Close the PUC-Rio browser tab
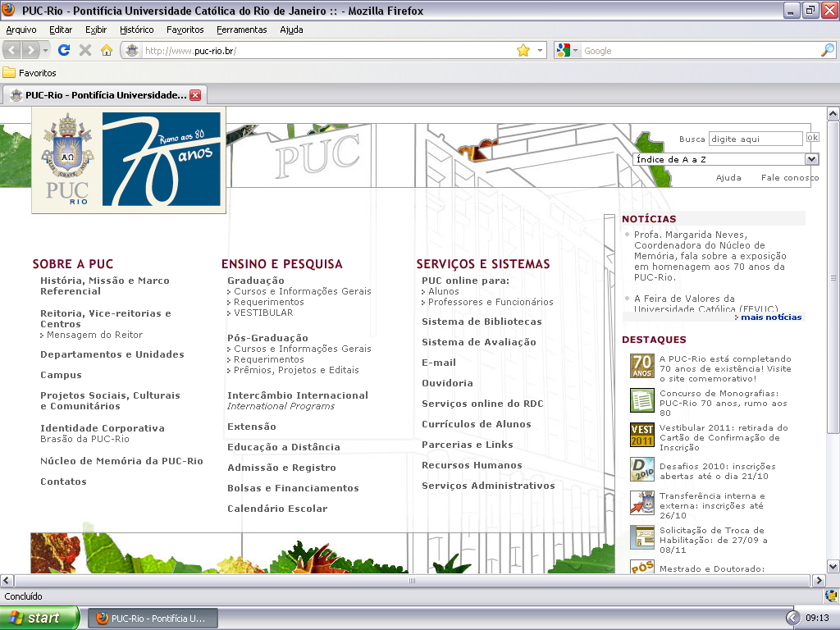Screen dimensions: 840x630 tap(195, 95)
